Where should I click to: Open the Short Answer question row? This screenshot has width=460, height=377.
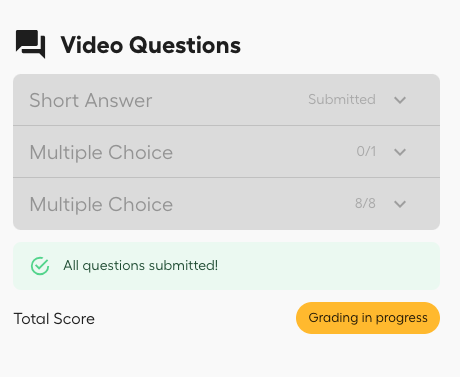[x=226, y=100]
